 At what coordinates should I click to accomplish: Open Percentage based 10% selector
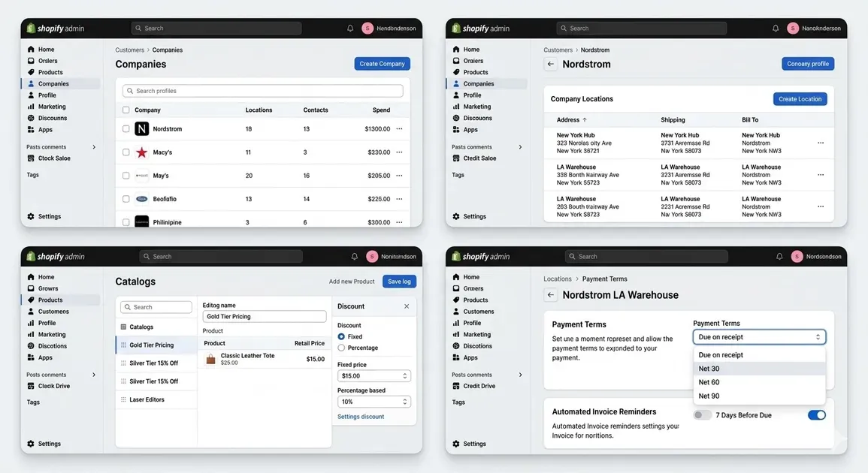374,402
